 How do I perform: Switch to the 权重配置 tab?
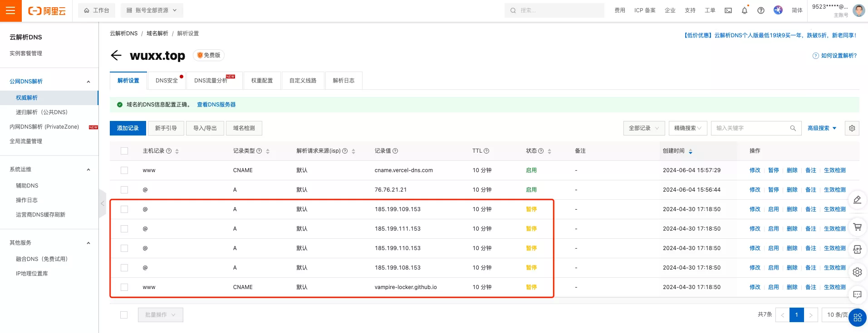[x=262, y=81]
